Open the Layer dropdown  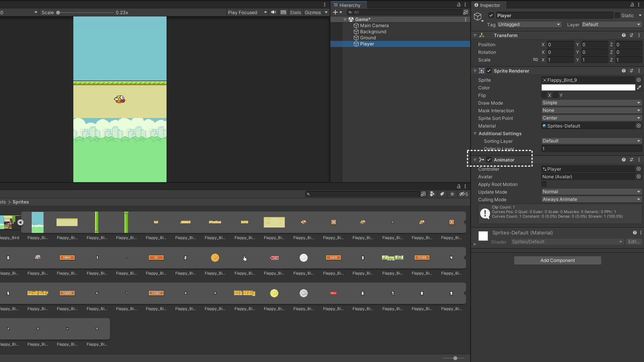click(612, 24)
